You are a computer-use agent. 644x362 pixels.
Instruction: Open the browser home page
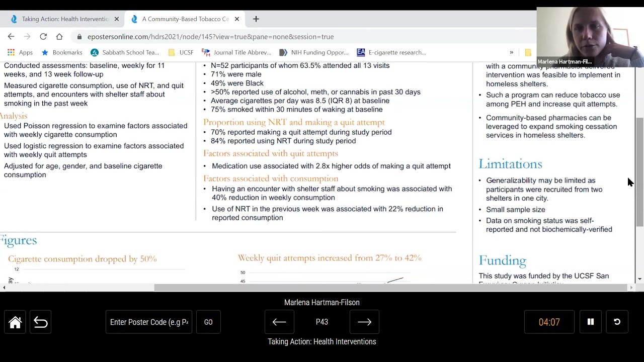(x=59, y=37)
